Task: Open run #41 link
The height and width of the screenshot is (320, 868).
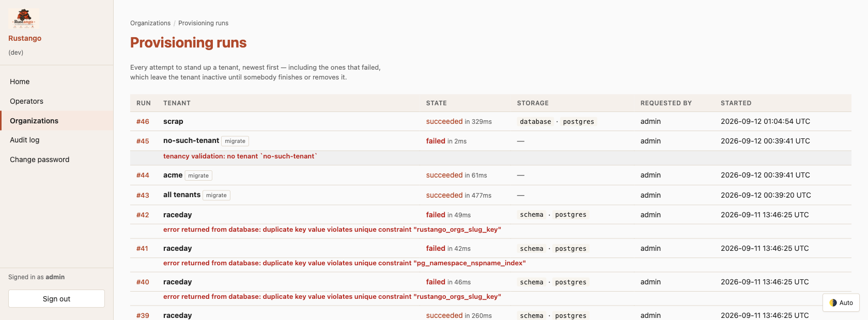Action: pos(142,248)
